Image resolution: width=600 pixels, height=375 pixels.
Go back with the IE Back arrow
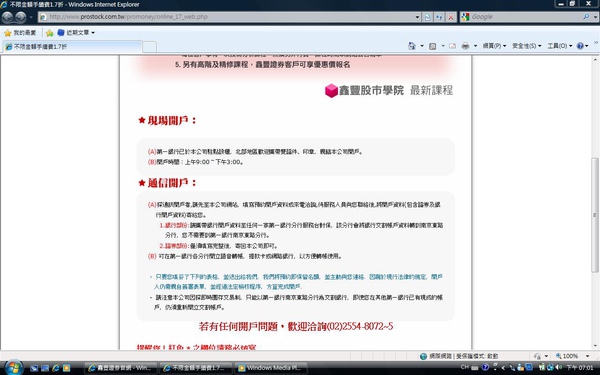7,17
